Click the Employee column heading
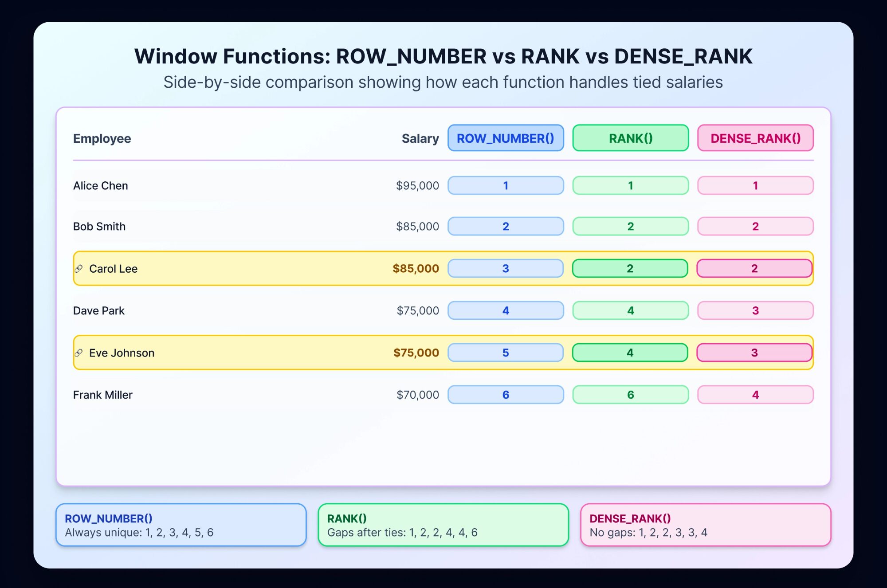Viewport: 887px width, 588px height. click(x=102, y=138)
